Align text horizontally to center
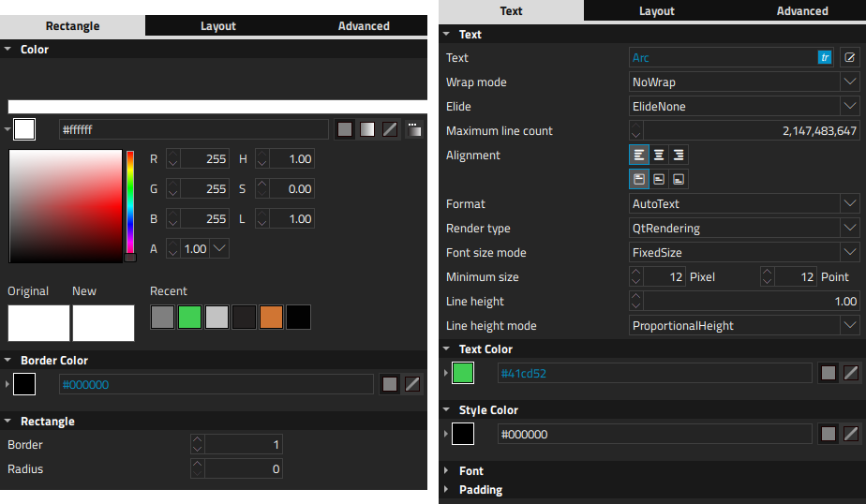 tap(659, 155)
